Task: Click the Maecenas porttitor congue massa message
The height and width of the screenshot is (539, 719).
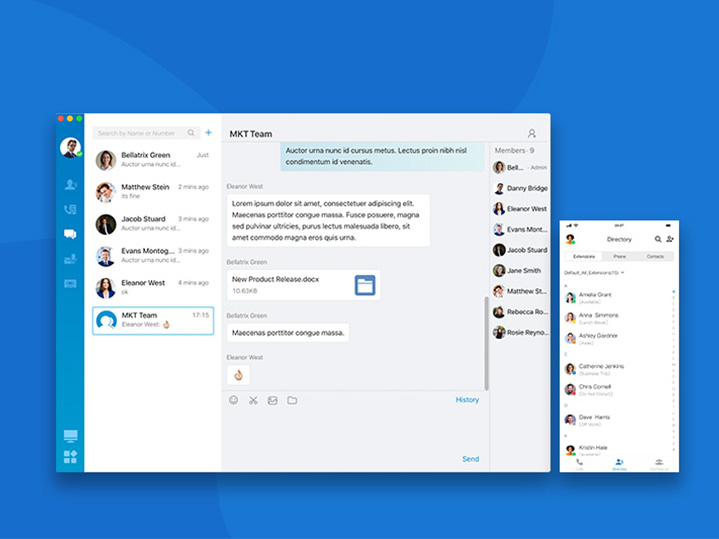Action: [288, 333]
